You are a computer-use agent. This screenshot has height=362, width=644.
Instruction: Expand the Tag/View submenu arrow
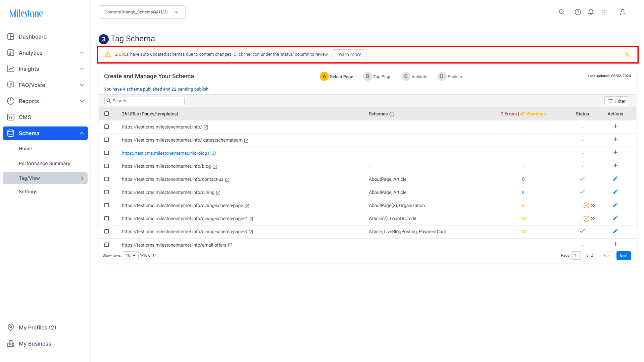[82, 178]
